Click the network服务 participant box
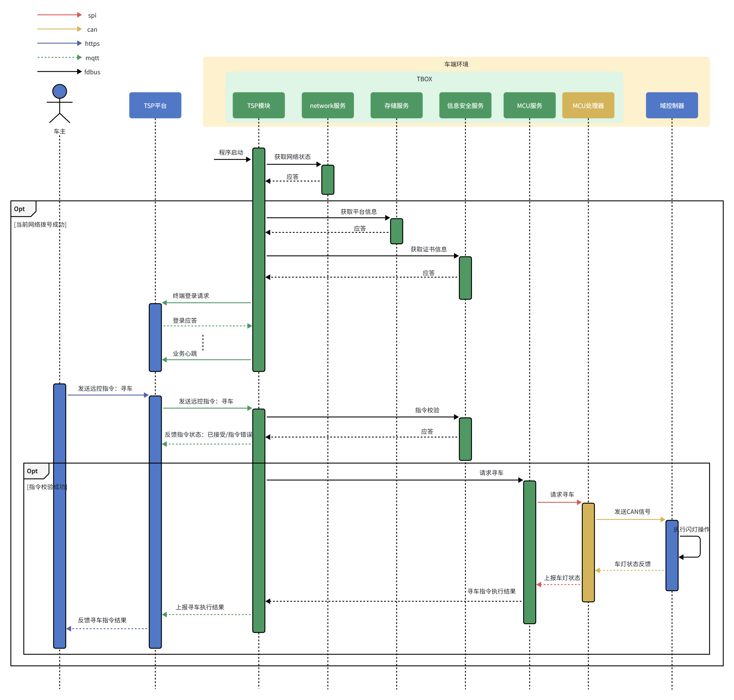 [328, 105]
